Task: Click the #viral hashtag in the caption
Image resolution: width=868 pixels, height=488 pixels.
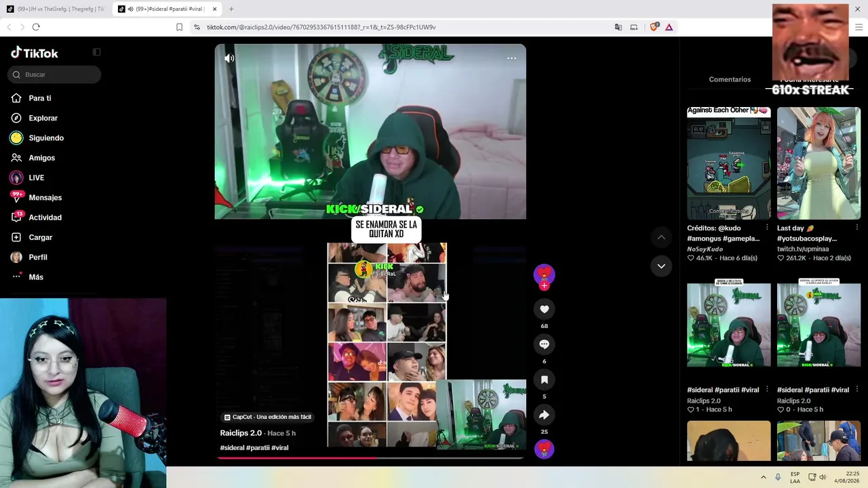Action: [280, 448]
